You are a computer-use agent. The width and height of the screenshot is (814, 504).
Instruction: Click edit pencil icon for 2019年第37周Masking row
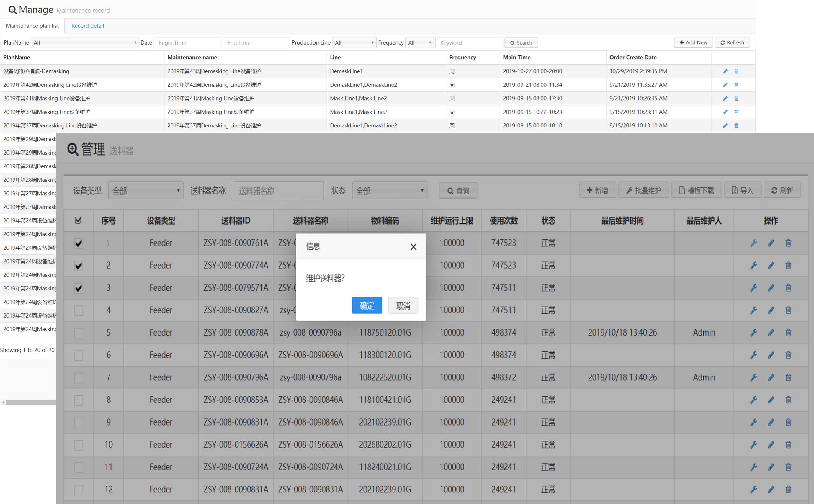coord(725,112)
